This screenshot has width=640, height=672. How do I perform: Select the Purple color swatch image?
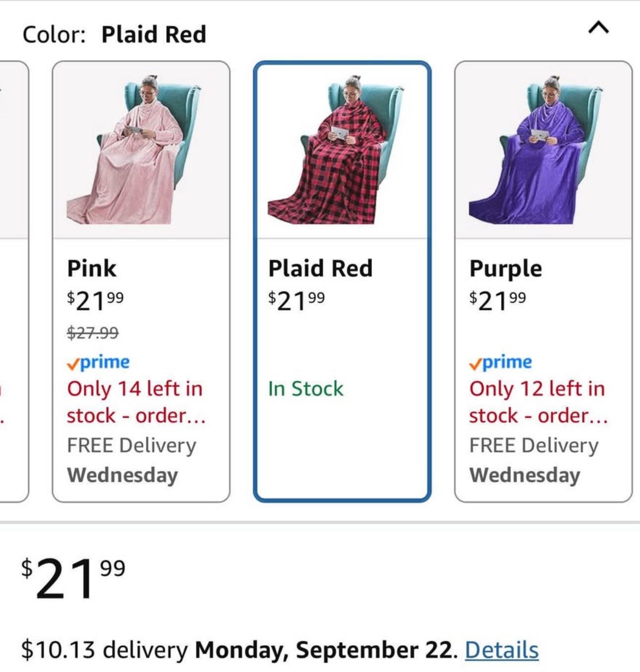(x=543, y=150)
